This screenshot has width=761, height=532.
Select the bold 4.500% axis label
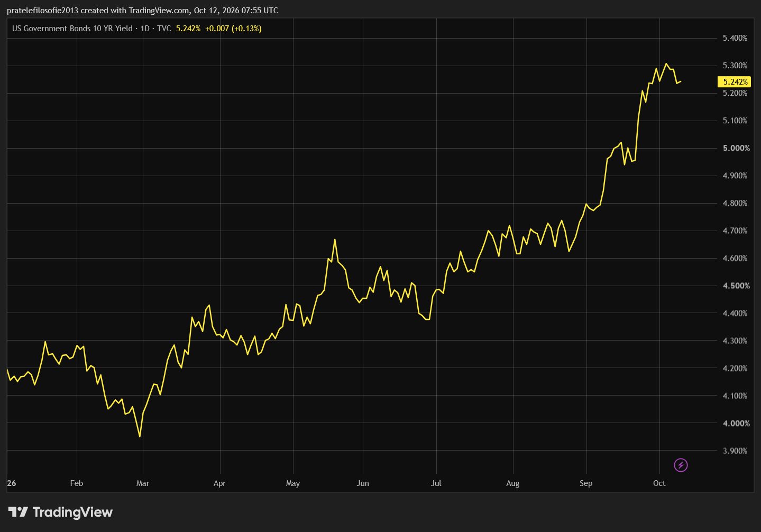(x=736, y=286)
